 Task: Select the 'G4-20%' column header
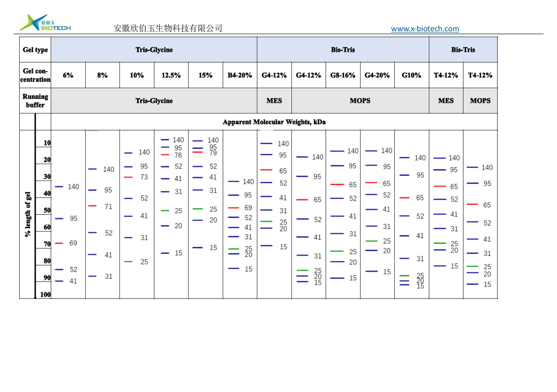pos(377,75)
